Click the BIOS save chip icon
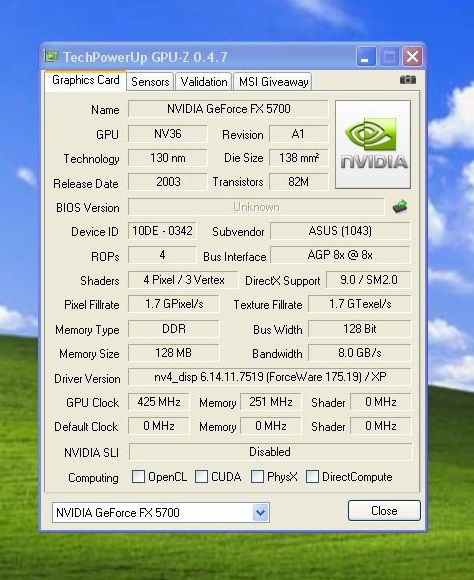Image resolution: width=474 pixels, height=580 pixels. coord(400,206)
